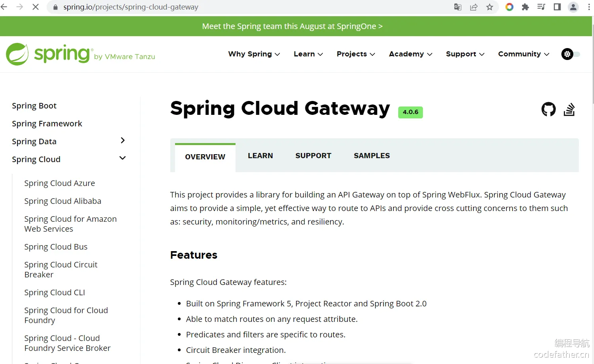
Task: Click the 'by VMware Tanzu' text
Action: [125, 57]
